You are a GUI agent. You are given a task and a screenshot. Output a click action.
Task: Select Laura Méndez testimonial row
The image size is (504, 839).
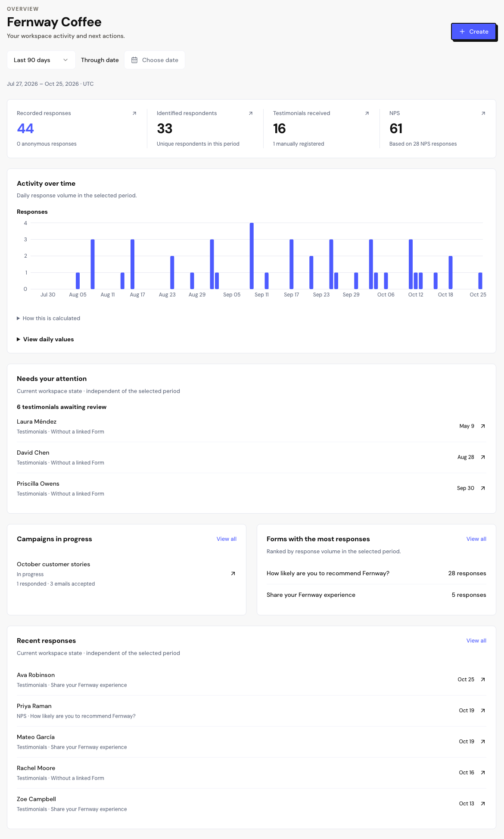click(x=252, y=426)
